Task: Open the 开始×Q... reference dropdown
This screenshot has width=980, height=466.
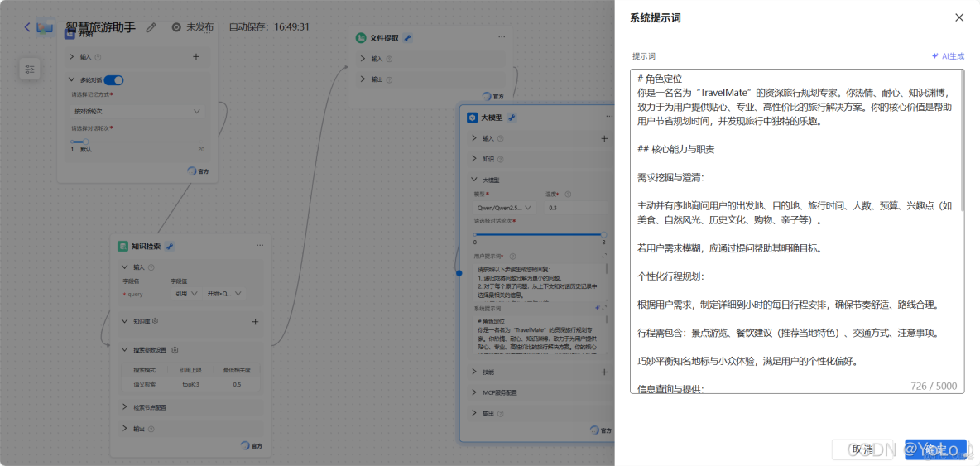Action: [x=225, y=294]
